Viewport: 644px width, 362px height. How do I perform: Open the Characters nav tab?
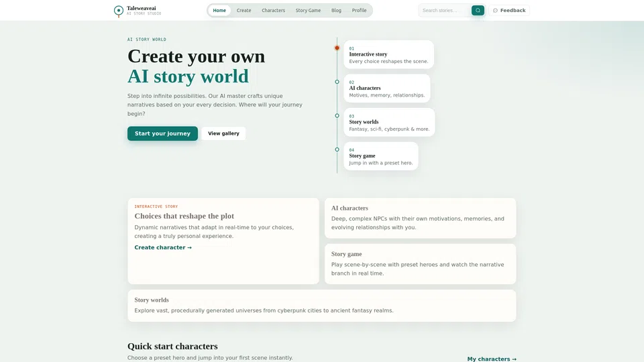pyautogui.click(x=273, y=10)
